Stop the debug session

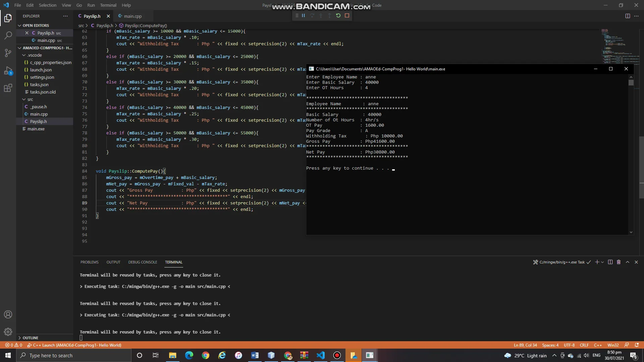[347, 15]
